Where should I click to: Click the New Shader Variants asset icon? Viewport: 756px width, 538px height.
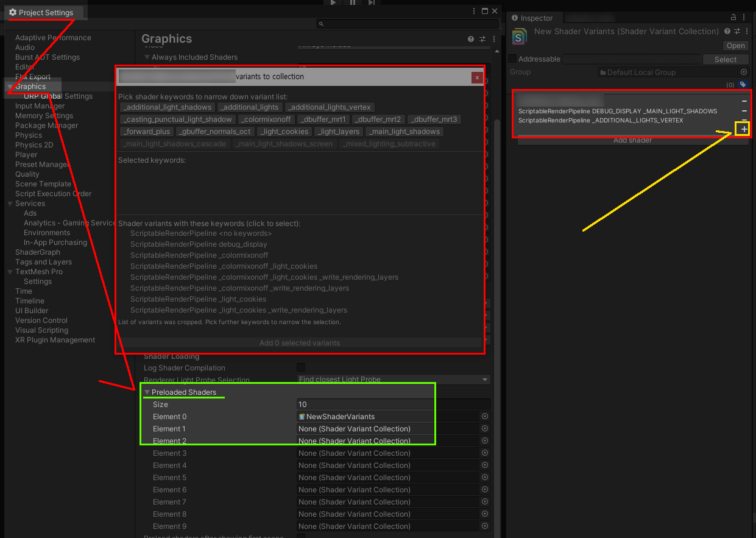519,36
